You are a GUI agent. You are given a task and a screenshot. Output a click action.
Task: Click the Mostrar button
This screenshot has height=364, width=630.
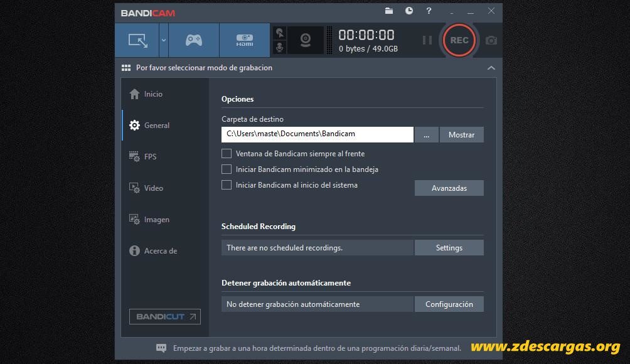pos(461,134)
